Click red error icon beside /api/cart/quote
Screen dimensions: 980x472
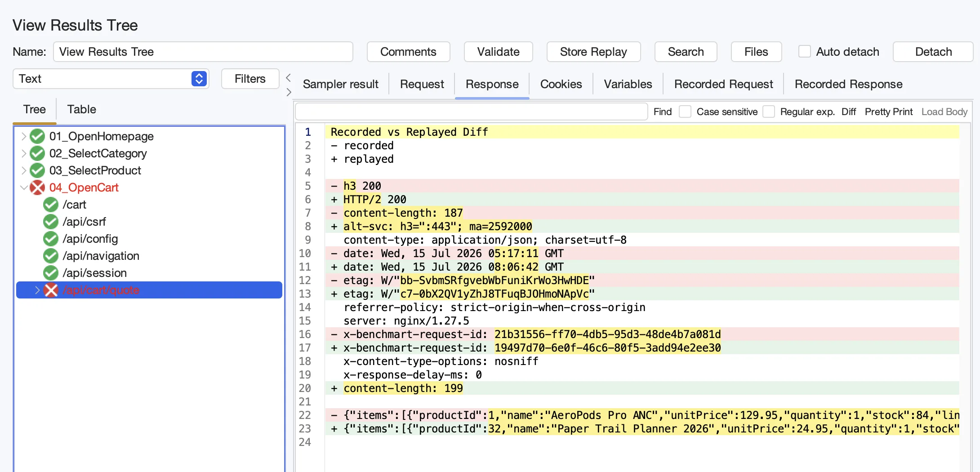click(x=51, y=290)
